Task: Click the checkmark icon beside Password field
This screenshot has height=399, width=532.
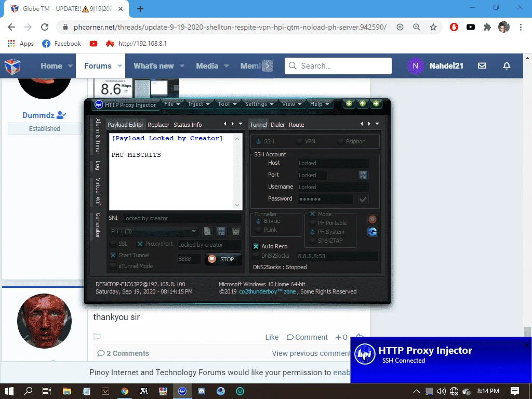Action: (363, 199)
